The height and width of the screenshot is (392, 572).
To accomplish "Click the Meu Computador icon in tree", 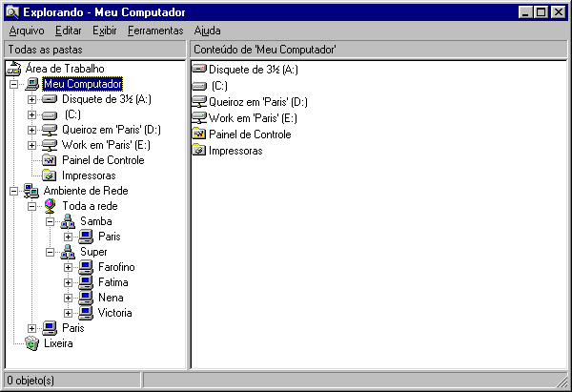I will coord(31,84).
